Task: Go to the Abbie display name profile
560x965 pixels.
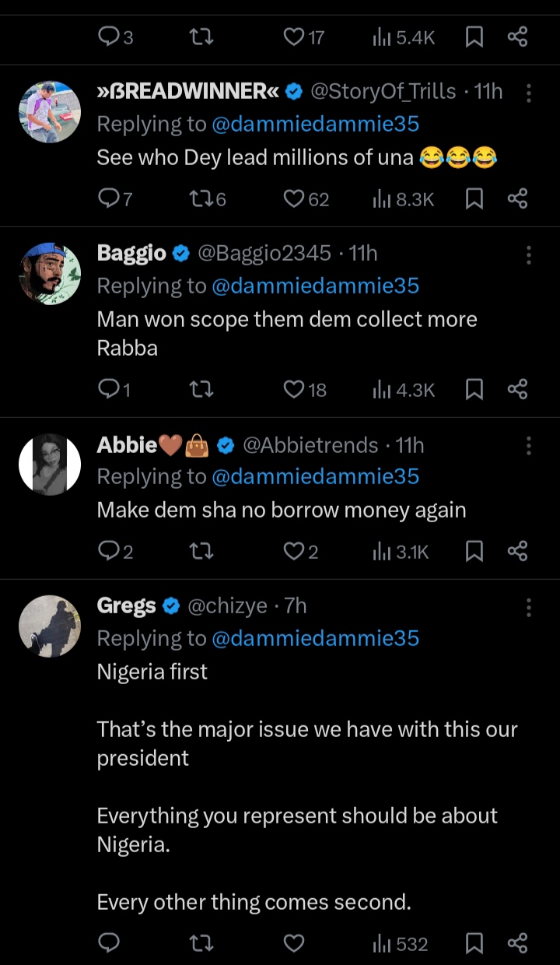Action: (127, 445)
